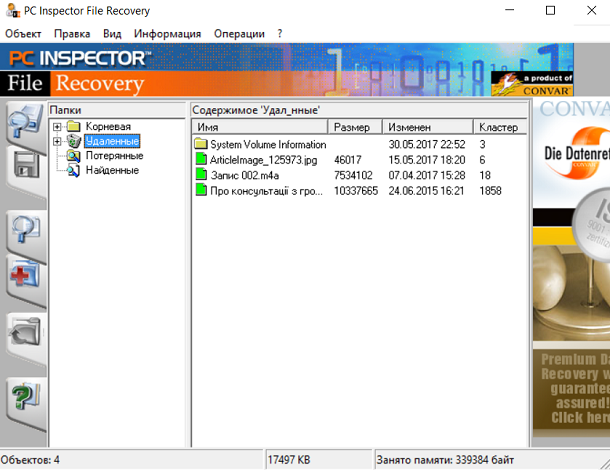Click the red cross recovery folder icon
The image size is (610, 470).
click(23, 274)
